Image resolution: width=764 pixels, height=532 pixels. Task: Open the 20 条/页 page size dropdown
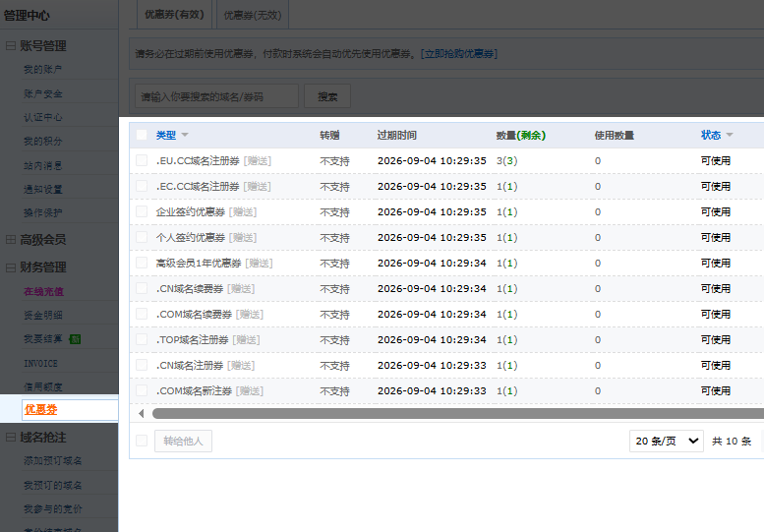pyautogui.click(x=666, y=441)
